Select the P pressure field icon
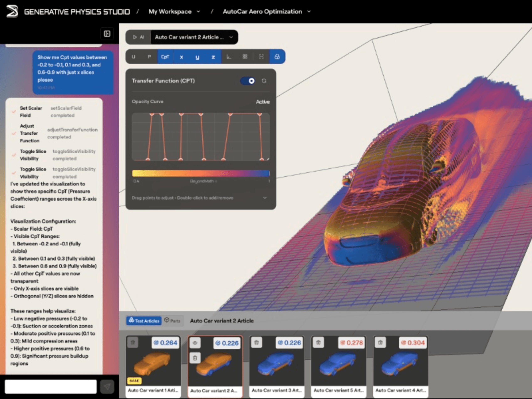The width and height of the screenshot is (532, 399). tap(149, 57)
